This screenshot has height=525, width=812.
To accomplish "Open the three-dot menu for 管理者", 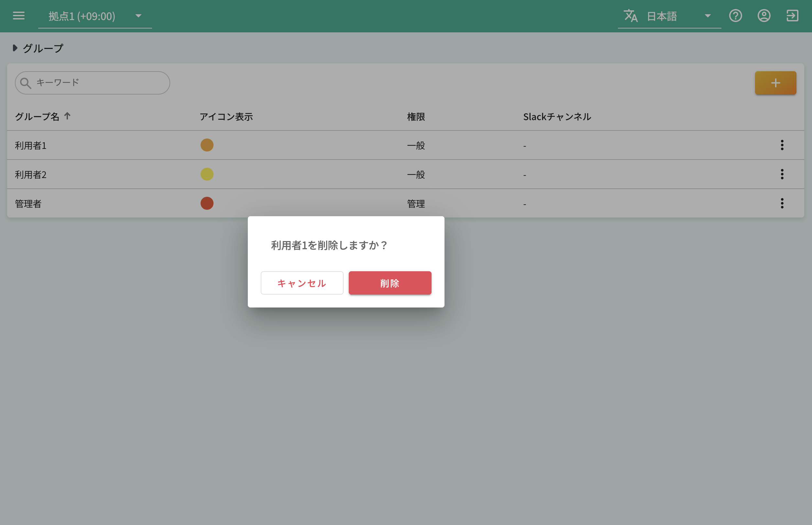I will coord(782,203).
